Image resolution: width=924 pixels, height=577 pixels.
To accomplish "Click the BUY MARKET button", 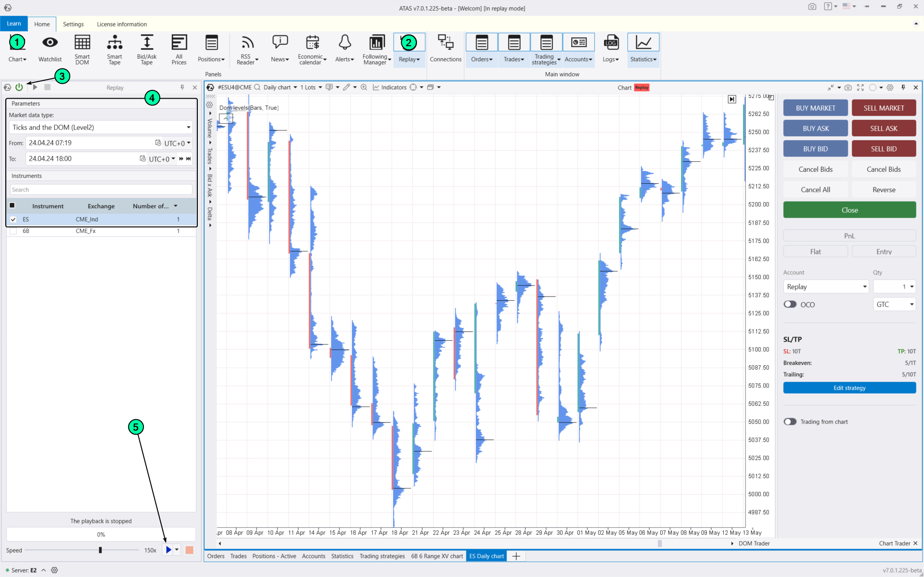I will (815, 107).
